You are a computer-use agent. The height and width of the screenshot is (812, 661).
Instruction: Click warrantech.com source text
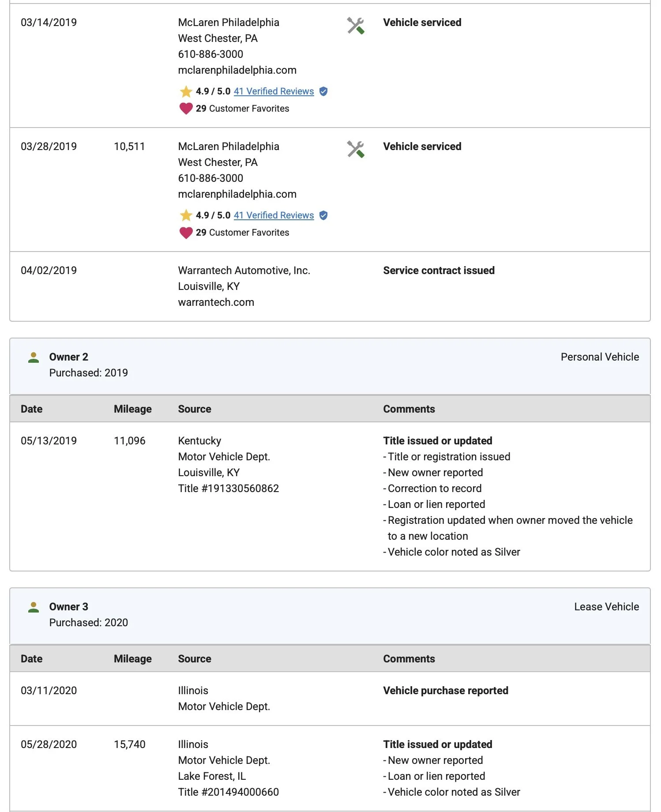point(216,302)
